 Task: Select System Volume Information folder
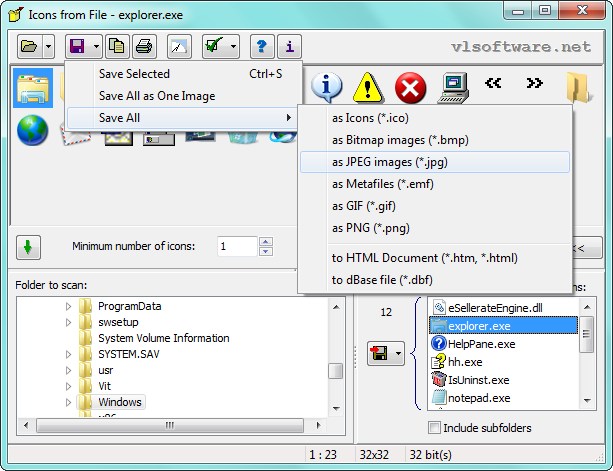(164, 338)
